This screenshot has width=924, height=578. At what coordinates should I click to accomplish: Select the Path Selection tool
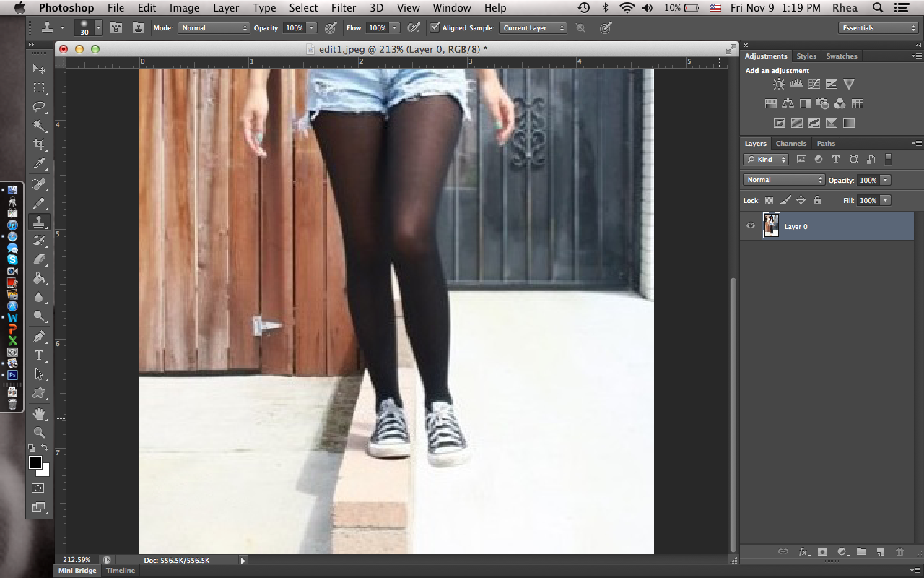[x=39, y=374]
